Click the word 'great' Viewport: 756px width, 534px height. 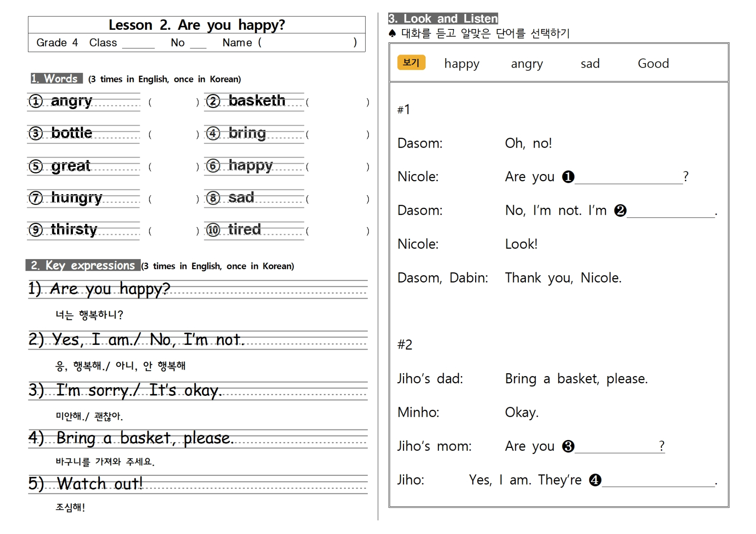[x=71, y=166]
